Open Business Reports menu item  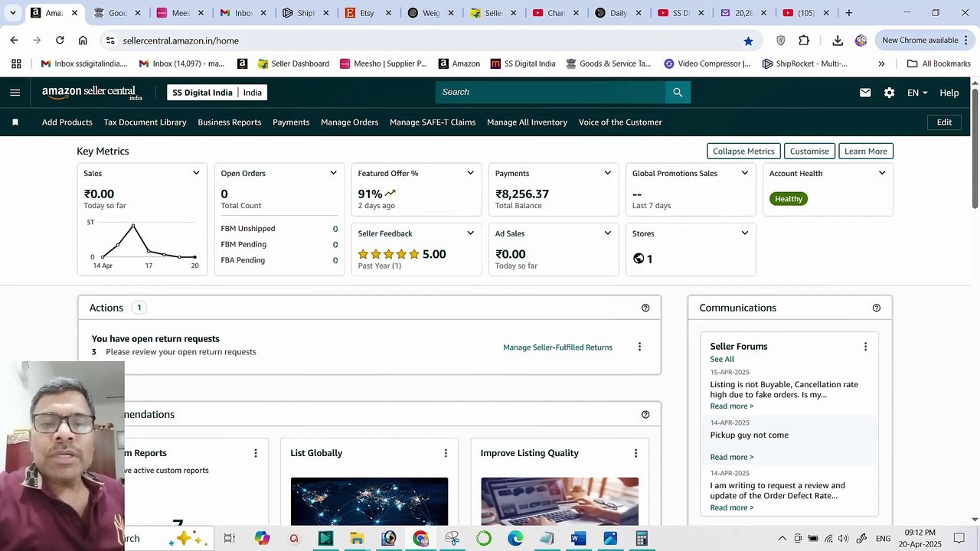230,122
